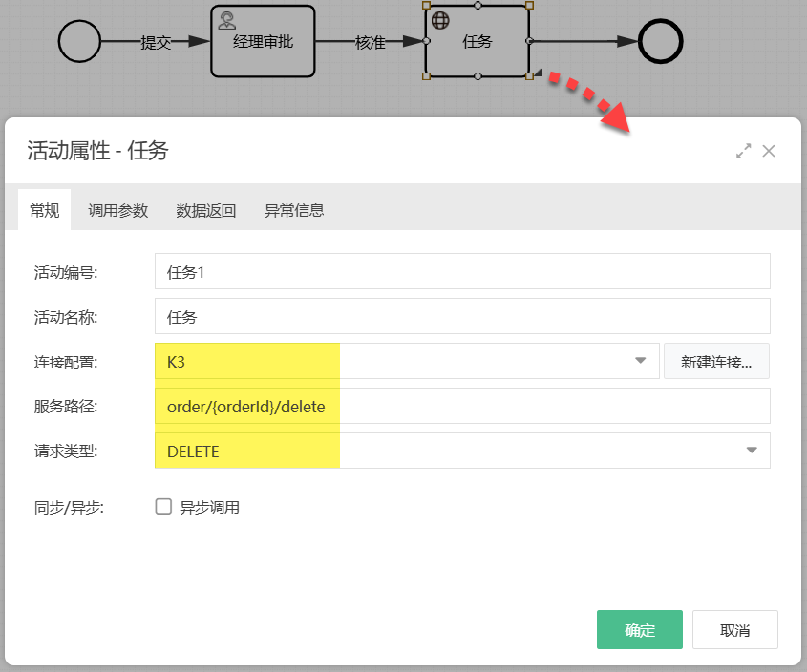Click the expand dialog icon

pyautogui.click(x=743, y=151)
